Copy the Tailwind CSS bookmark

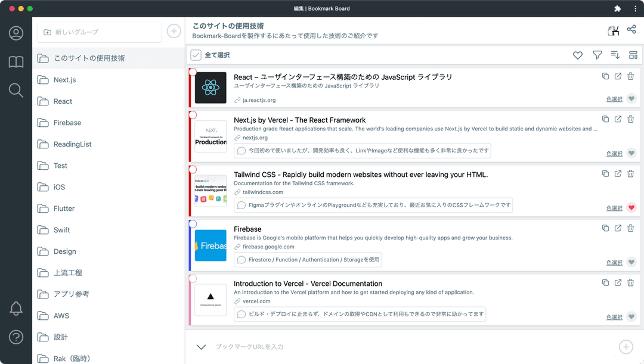(x=605, y=173)
